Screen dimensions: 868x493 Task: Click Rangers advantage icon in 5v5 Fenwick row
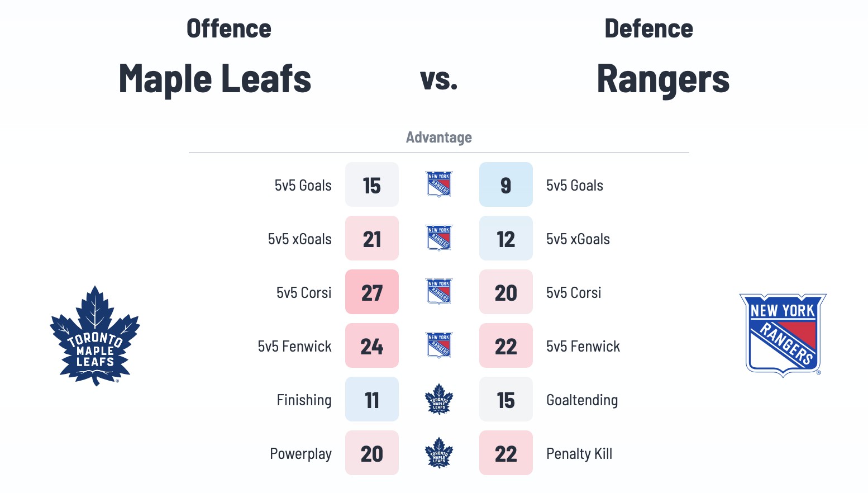click(439, 345)
